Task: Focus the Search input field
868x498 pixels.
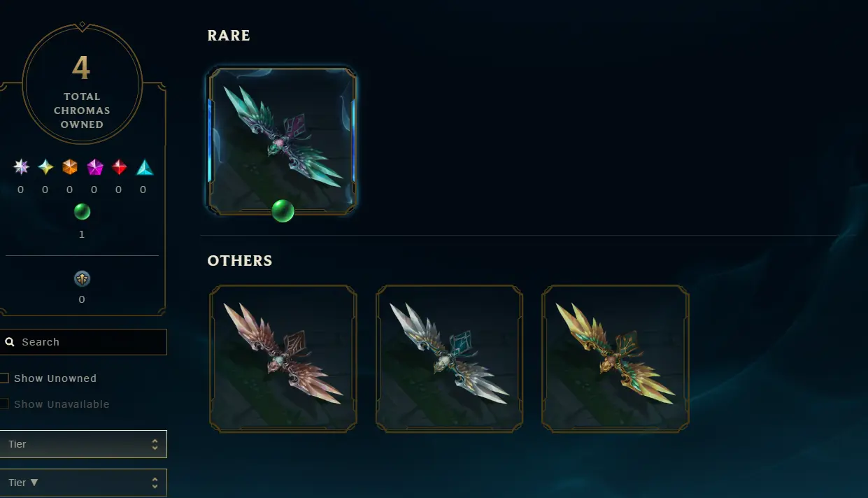Action: click(83, 342)
